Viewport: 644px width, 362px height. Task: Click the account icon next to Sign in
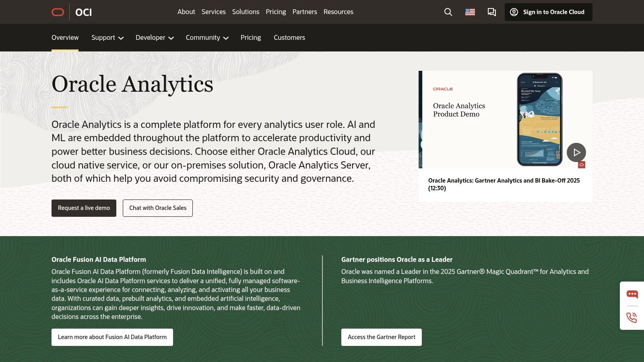(x=514, y=12)
